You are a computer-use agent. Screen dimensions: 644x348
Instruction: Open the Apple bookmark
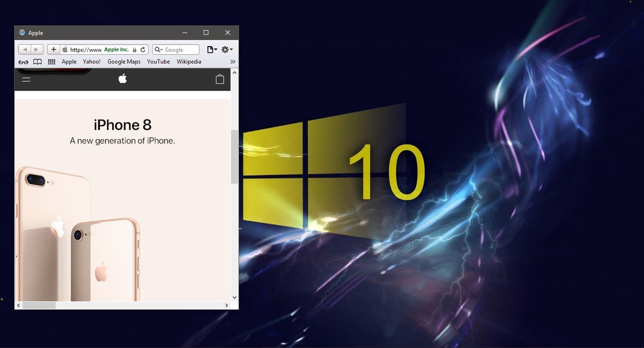pos(69,62)
